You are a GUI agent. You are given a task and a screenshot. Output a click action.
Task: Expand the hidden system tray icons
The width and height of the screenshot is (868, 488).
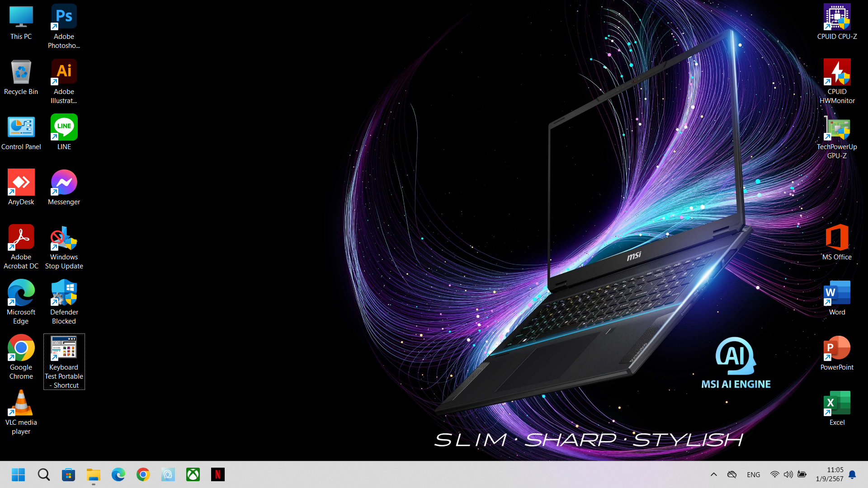click(713, 474)
